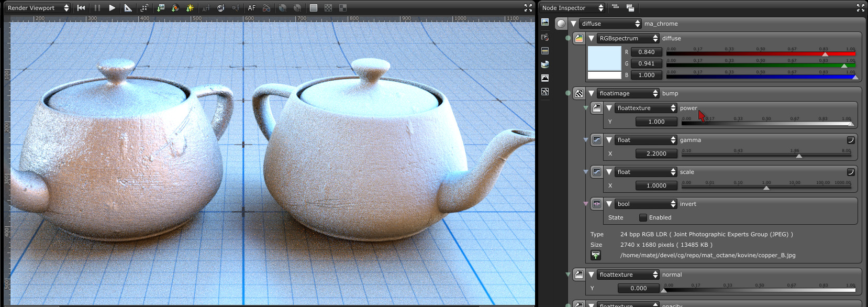Click the four-square quadrant icon in viewport toolbar

coord(343,8)
